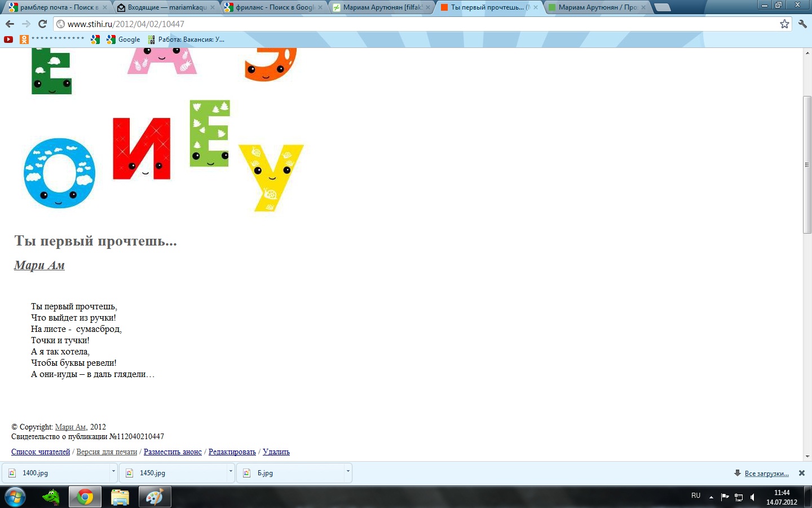Bookmark this page with the star icon
Viewport: 812px width, 508px height.
click(784, 24)
